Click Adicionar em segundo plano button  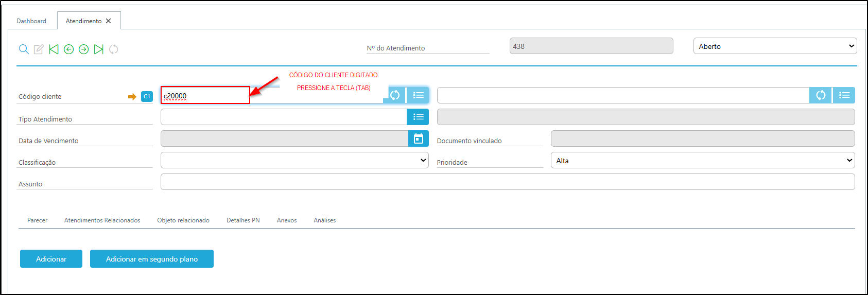coord(152,259)
